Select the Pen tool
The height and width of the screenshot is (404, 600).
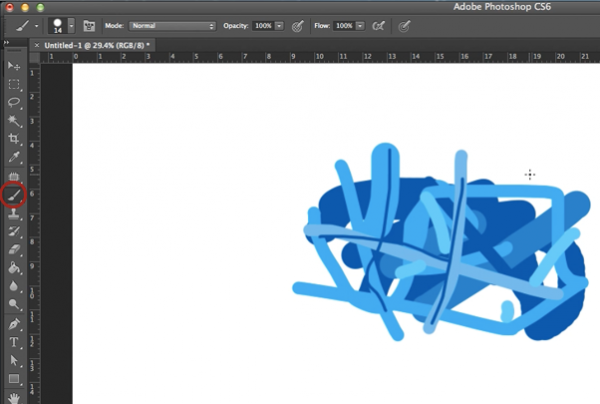(x=14, y=324)
